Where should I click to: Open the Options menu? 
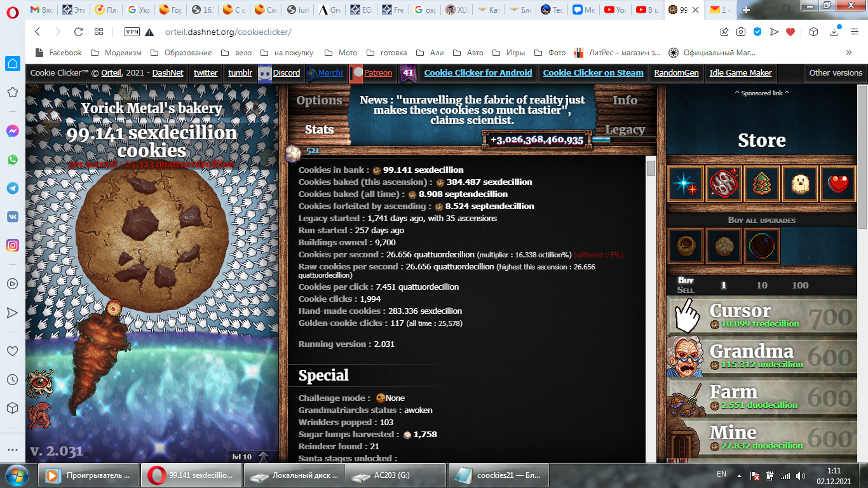(x=319, y=100)
